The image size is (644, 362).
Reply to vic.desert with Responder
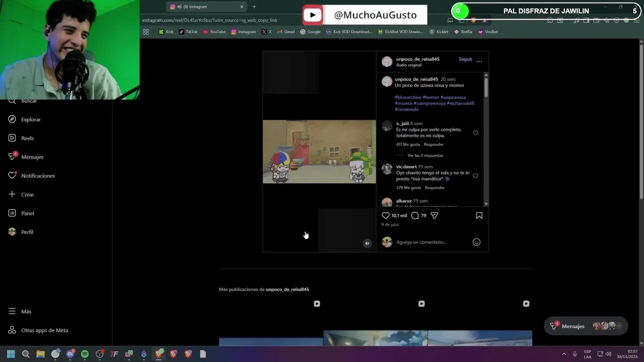coord(435,188)
